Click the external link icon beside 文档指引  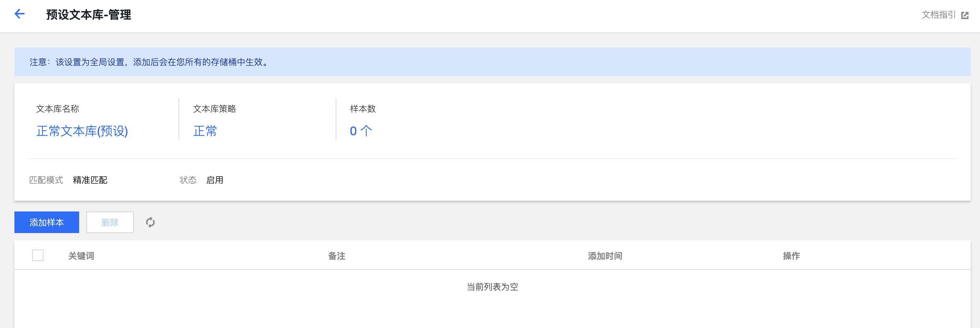click(965, 15)
